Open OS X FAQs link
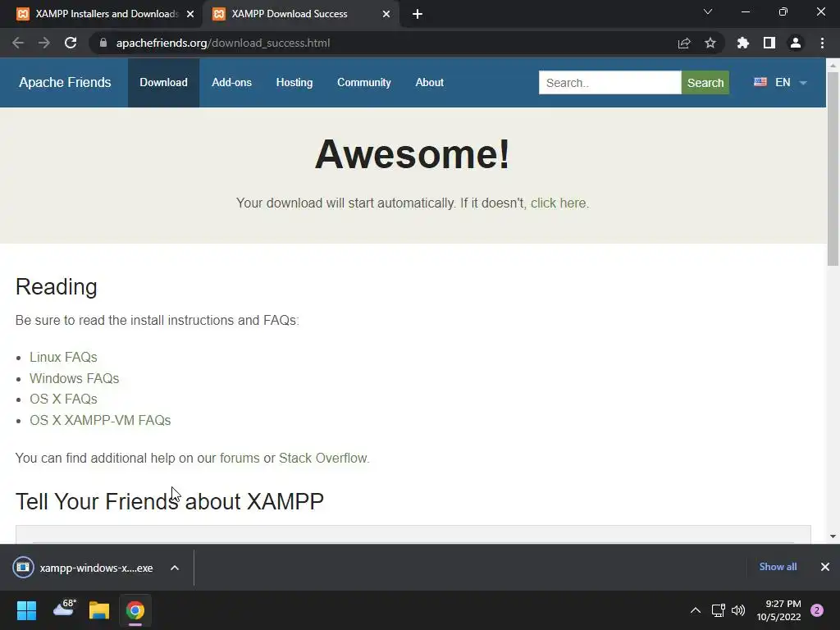 tap(63, 399)
